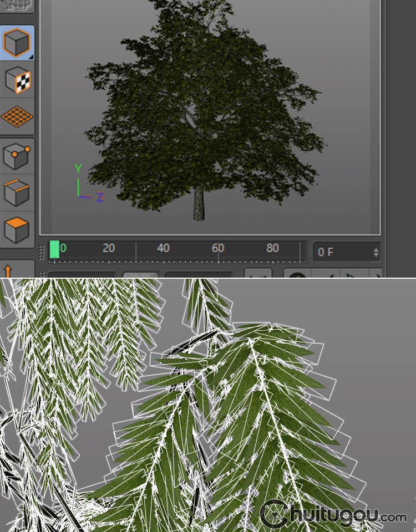
Task: Expand the Model mode flyout triangle
Action: (31, 56)
